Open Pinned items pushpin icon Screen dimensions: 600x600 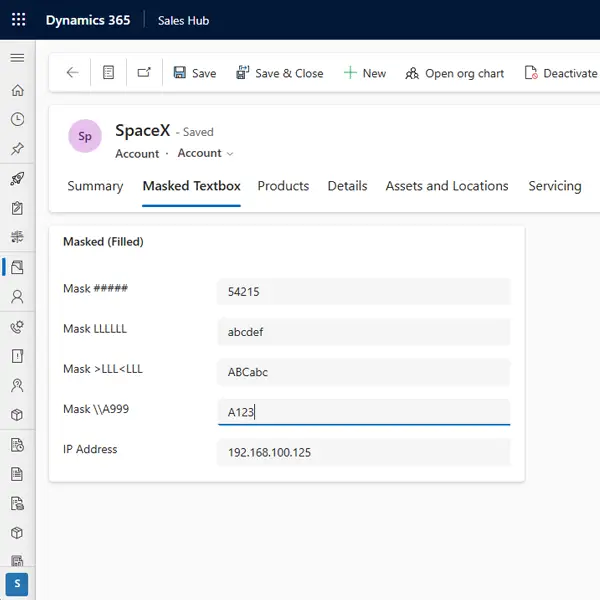17,148
